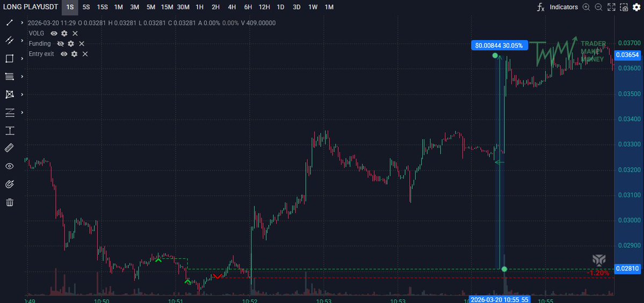644x303 pixels.
Task: Switch to the 1H timeframe
Action: point(199,7)
